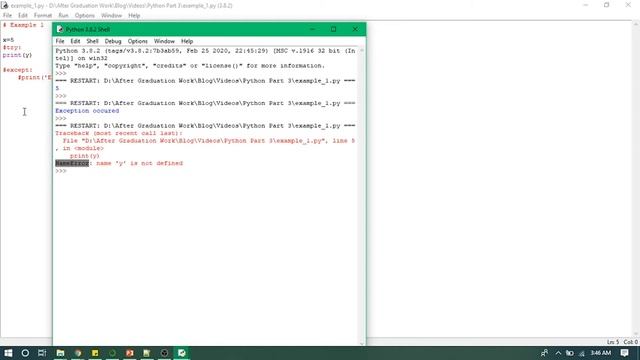Image resolution: width=640 pixels, height=360 pixels.
Task: Open the Windows Start menu
Action: (8, 353)
